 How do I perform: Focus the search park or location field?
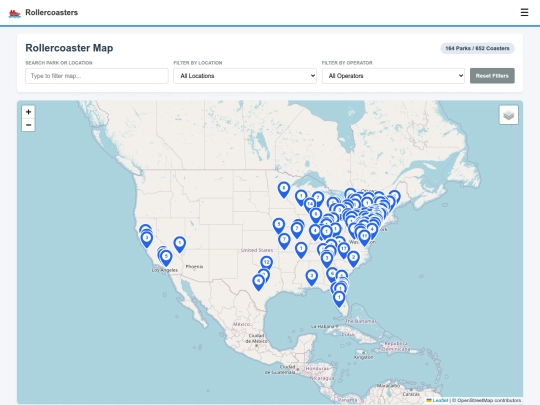97,76
